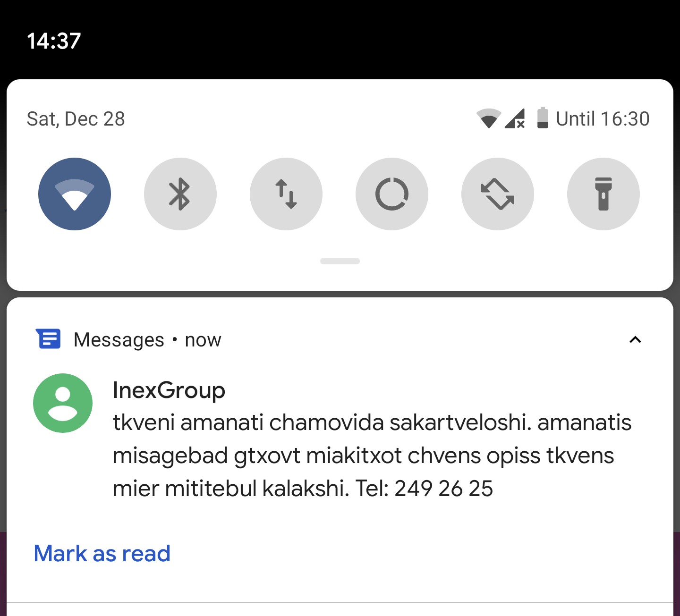
Task: Tap the 14:37 clock
Action: tap(54, 41)
